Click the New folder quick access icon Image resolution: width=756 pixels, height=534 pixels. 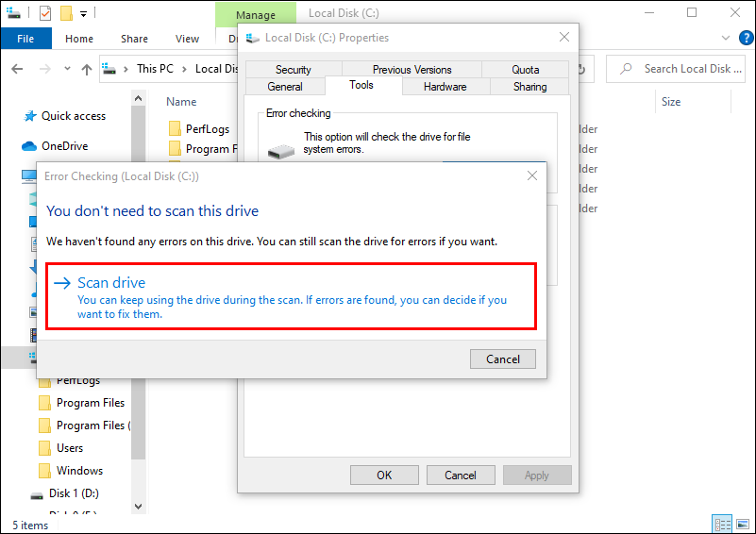tap(66, 13)
